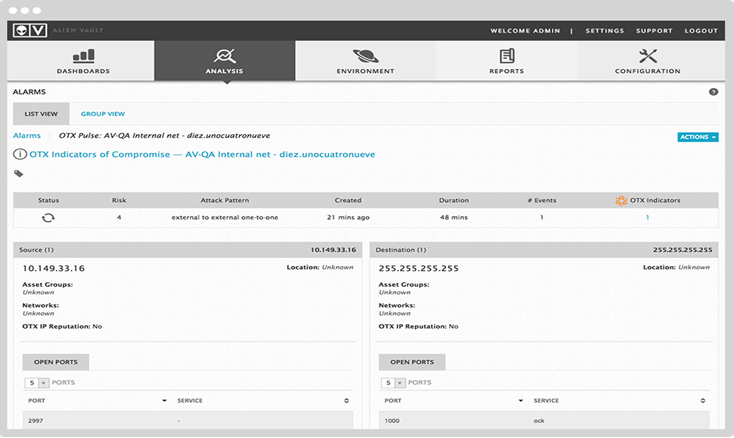
Task: Select the Analysis magnifier icon
Action: coord(225,56)
